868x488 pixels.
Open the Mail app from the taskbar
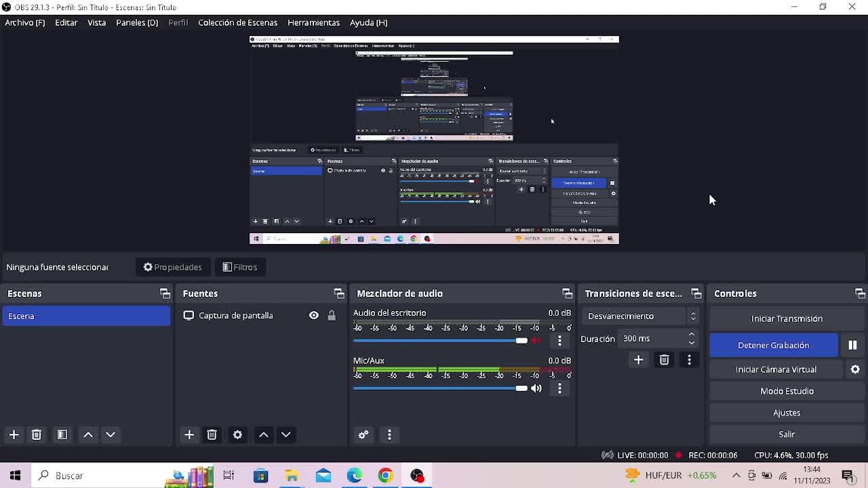323,476
